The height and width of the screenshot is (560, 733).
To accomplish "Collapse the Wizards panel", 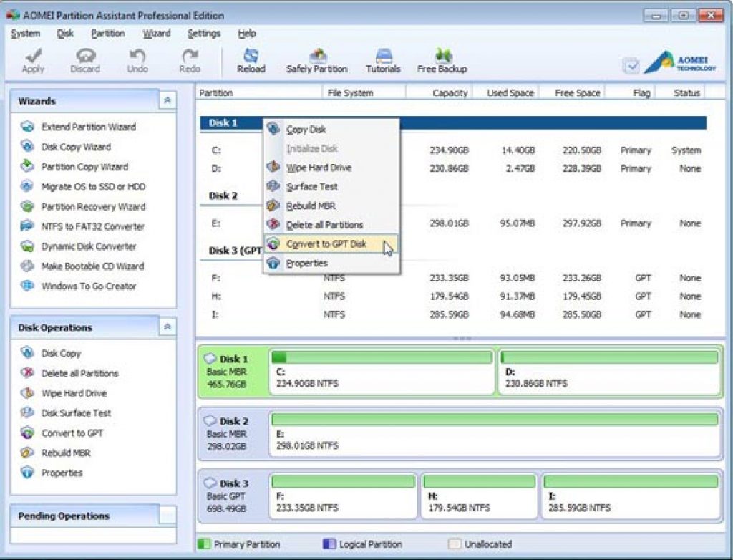I will (x=168, y=100).
